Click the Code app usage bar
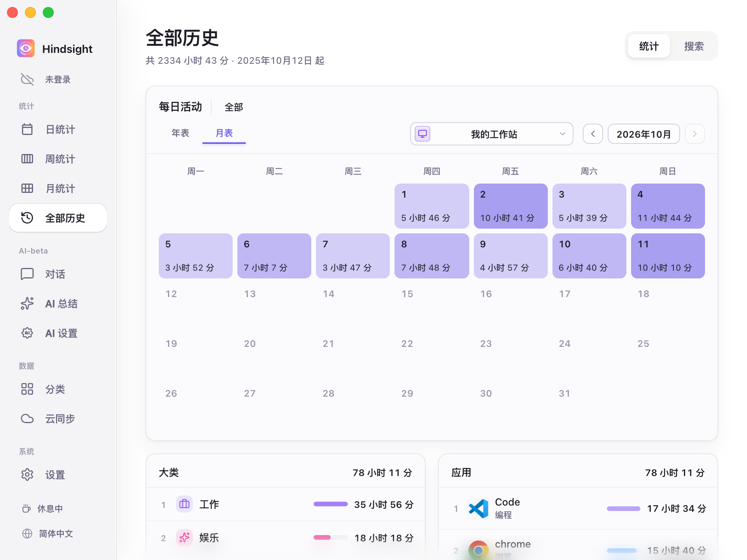 coord(624,509)
